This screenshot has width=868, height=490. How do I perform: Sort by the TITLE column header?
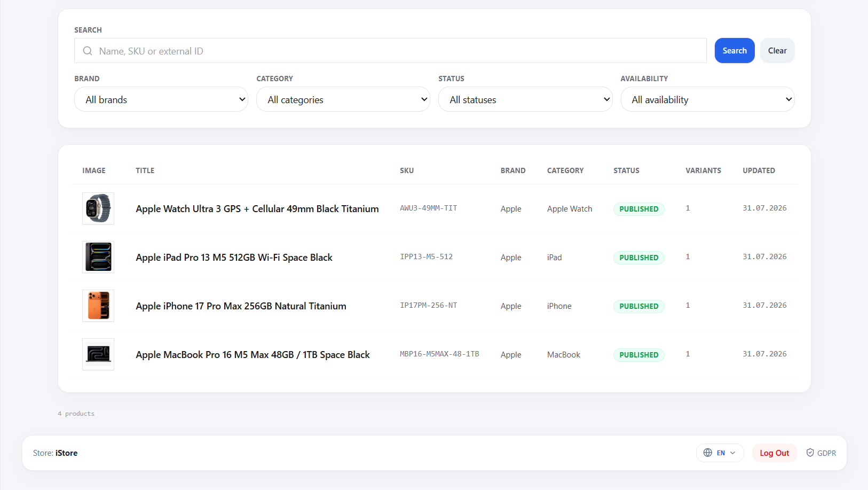[145, 170]
